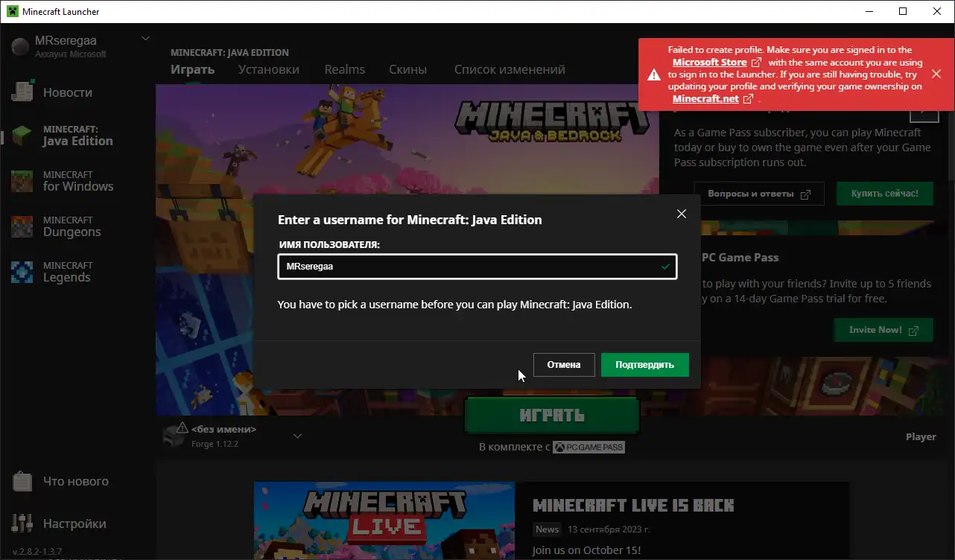Open the Minecraft Legends sidebar icon
The width and height of the screenshot is (955, 560).
click(x=23, y=272)
